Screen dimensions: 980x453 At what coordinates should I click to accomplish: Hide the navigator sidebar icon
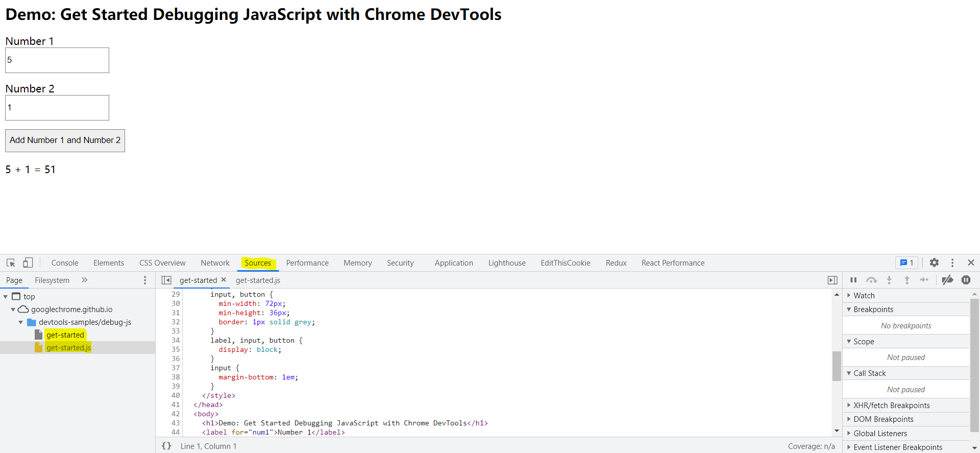point(166,280)
